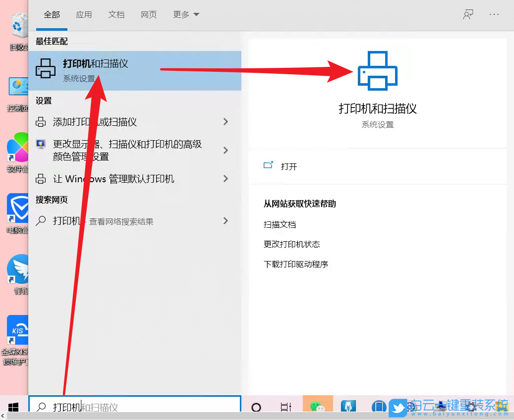
Task: Click the feedback person icon at top right
Action: pos(468,15)
